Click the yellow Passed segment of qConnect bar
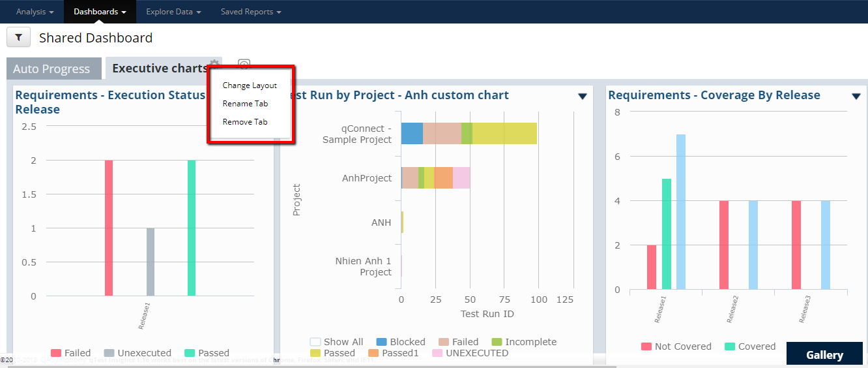The image size is (868, 368). [504, 133]
